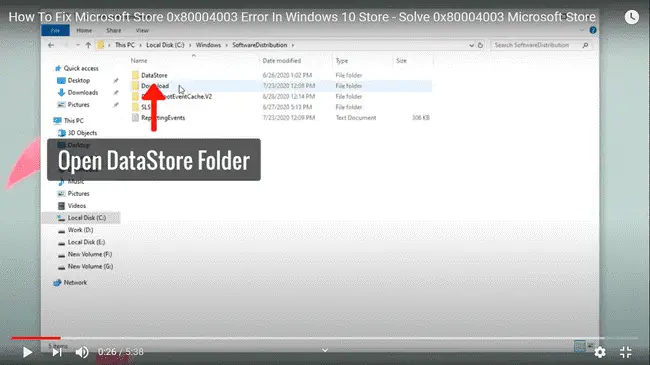
Task: Select the DataStore folder icon
Action: click(x=135, y=75)
